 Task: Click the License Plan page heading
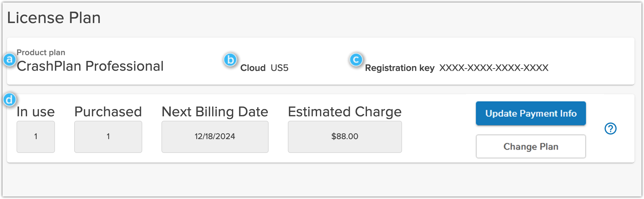click(54, 17)
